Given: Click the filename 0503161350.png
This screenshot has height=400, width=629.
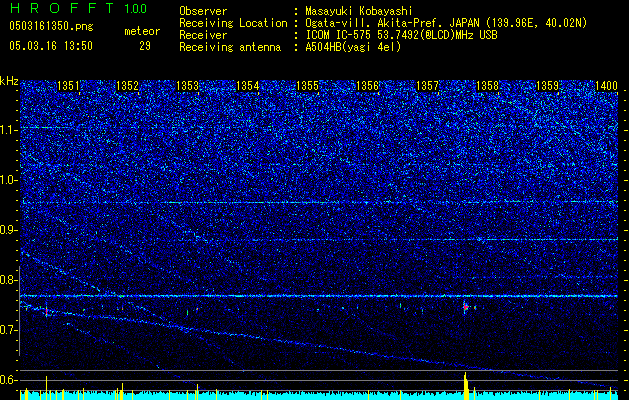Looking at the screenshot, I should (51, 26).
